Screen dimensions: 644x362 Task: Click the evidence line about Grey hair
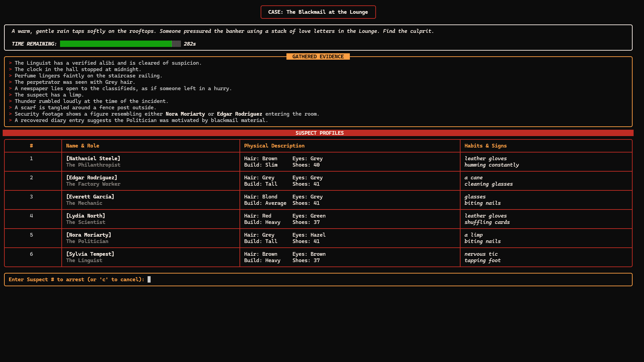[x=74, y=82]
